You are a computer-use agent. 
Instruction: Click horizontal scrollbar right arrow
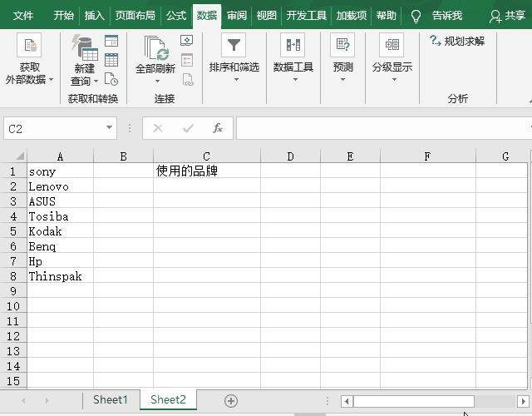tap(523, 401)
